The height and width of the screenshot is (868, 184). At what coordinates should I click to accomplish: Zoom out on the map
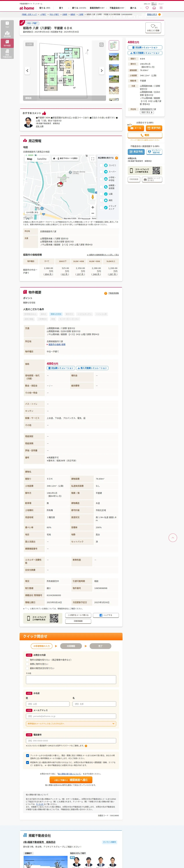point(93,213)
